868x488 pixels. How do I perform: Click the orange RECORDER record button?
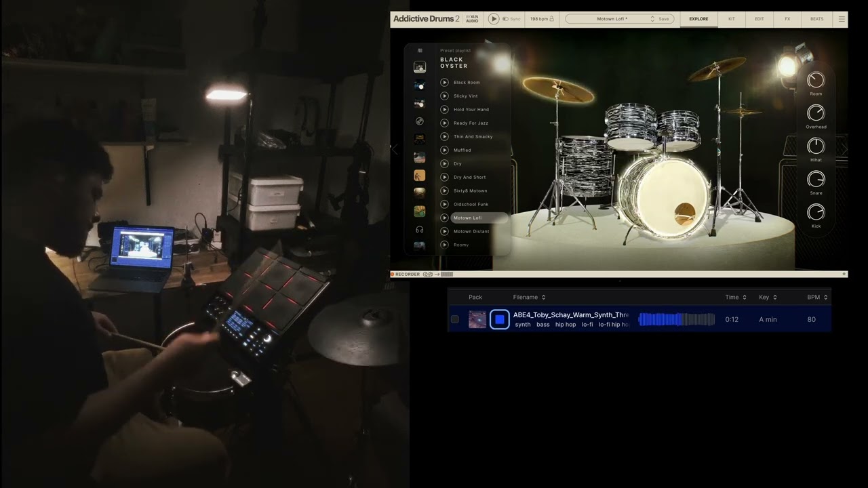(x=393, y=274)
